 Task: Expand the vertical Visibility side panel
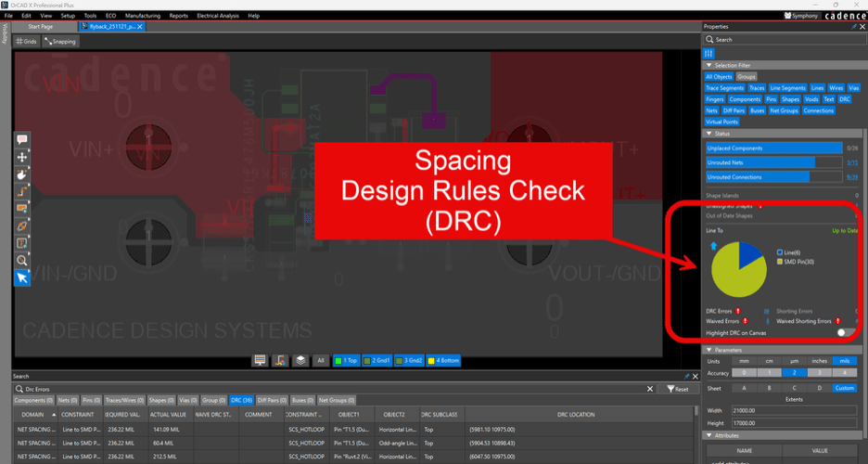(5, 34)
